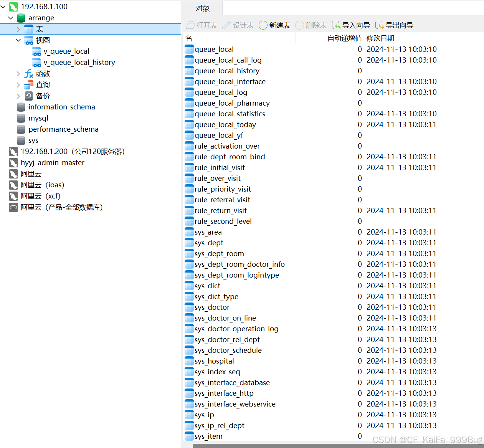Click the queue_local_today table icon
The image size is (484, 448).
pyautogui.click(x=189, y=124)
